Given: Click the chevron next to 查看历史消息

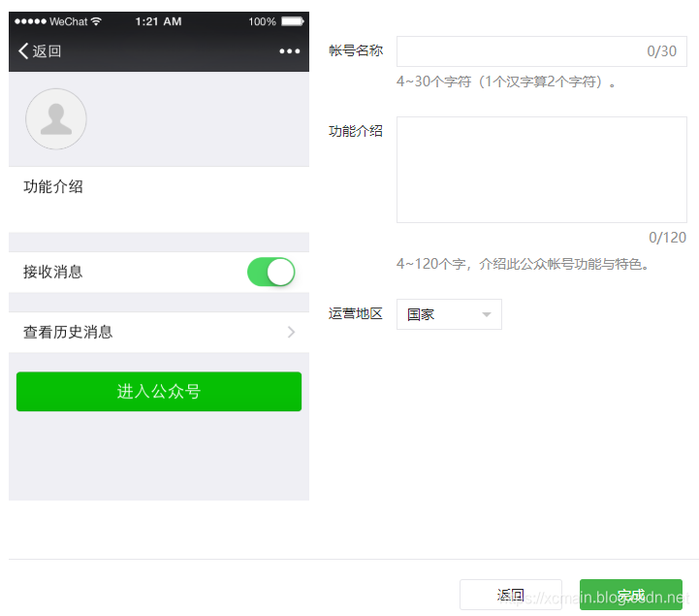Looking at the screenshot, I should [291, 332].
